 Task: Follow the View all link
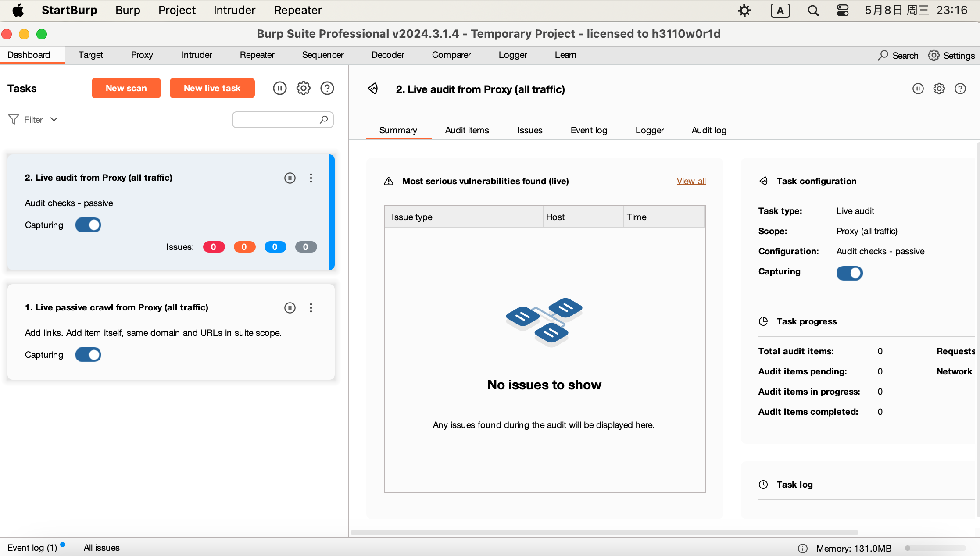(x=691, y=181)
